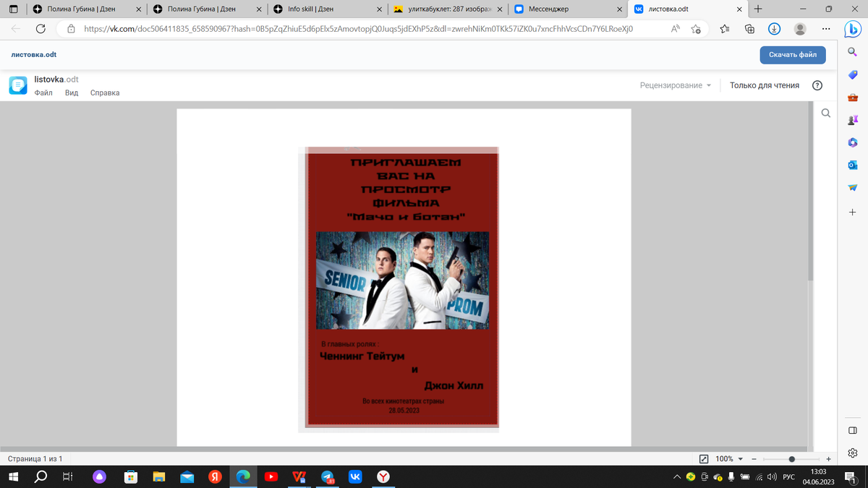The width and height of the screenshot is (868, 488).
Task: Open VK app from the taskbar
Action: 355,476
